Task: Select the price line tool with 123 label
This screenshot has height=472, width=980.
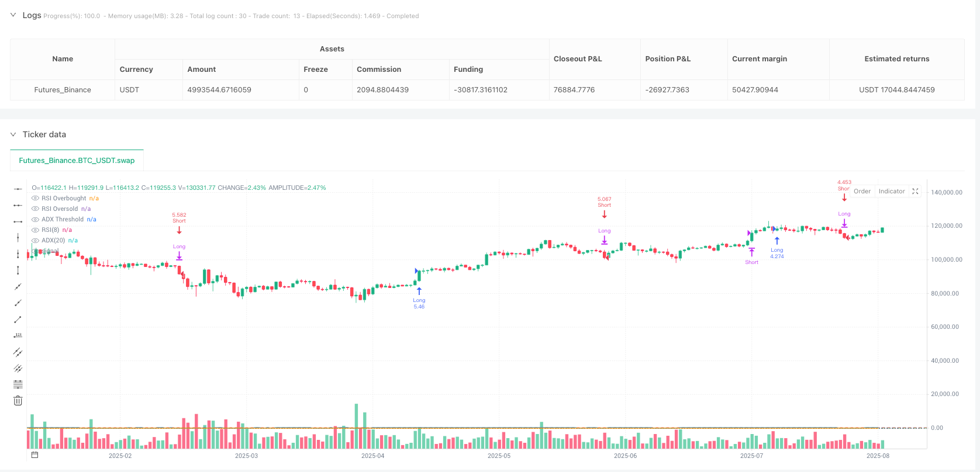Action: point(18,335)
